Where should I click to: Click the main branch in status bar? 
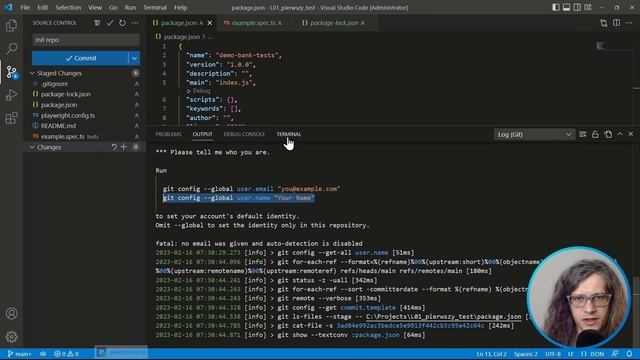click(19, 354)
